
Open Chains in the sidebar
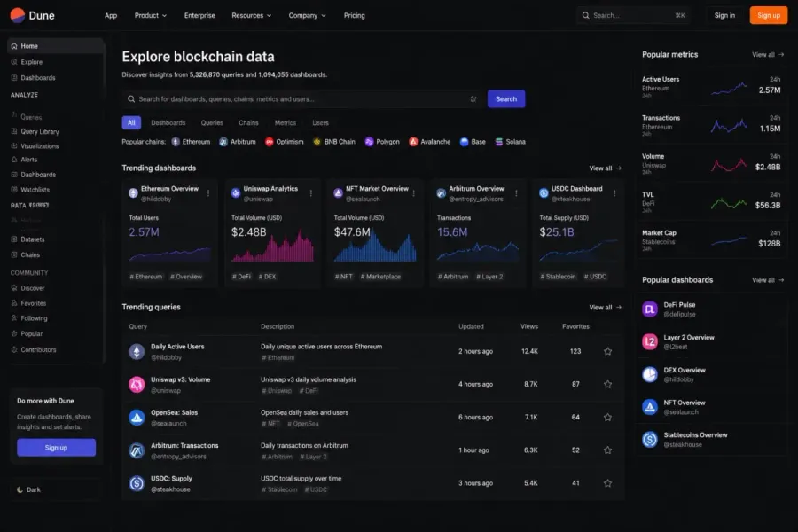[30, 254]
